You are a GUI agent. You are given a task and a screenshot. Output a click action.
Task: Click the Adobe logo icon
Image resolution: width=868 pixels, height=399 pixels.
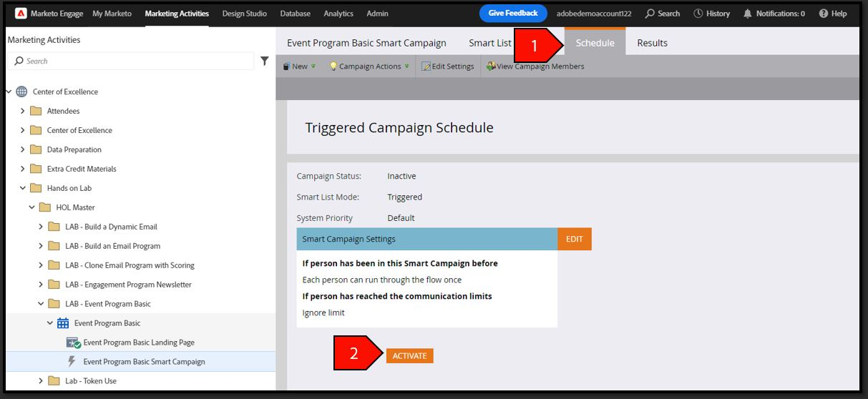point(21,14)
